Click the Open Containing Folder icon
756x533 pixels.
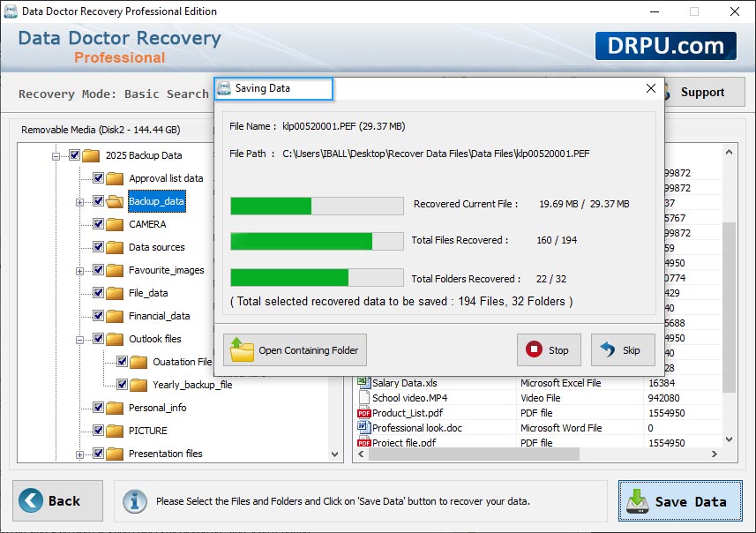(242, 349)
